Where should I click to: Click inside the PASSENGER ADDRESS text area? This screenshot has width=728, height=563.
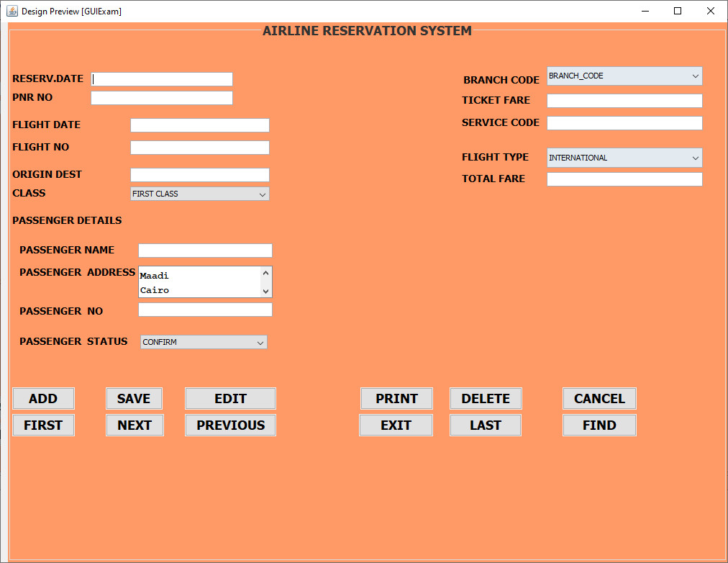pyautogui.click(x=200, y=282)
